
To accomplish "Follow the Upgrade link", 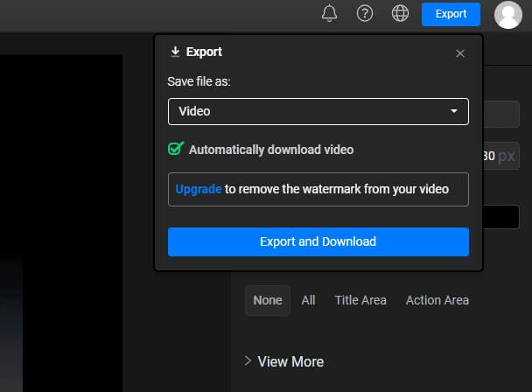I will (x=199, y=189).
